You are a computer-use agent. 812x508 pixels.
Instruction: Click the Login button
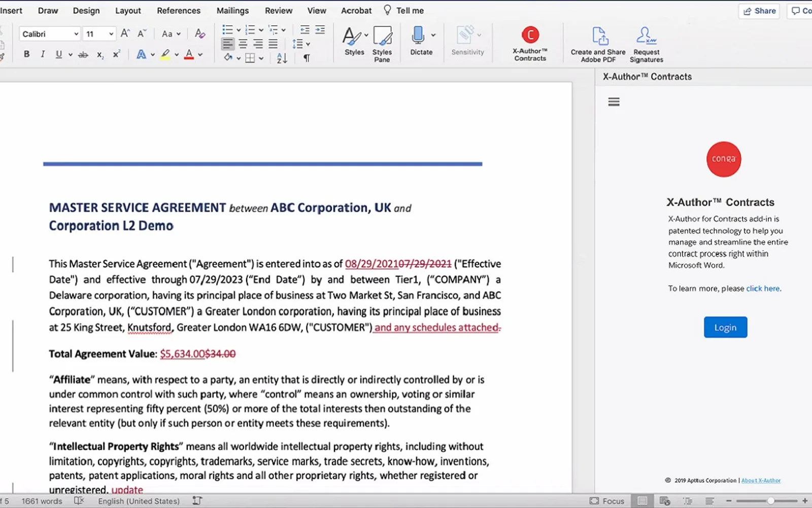click(x=725, y=327)
